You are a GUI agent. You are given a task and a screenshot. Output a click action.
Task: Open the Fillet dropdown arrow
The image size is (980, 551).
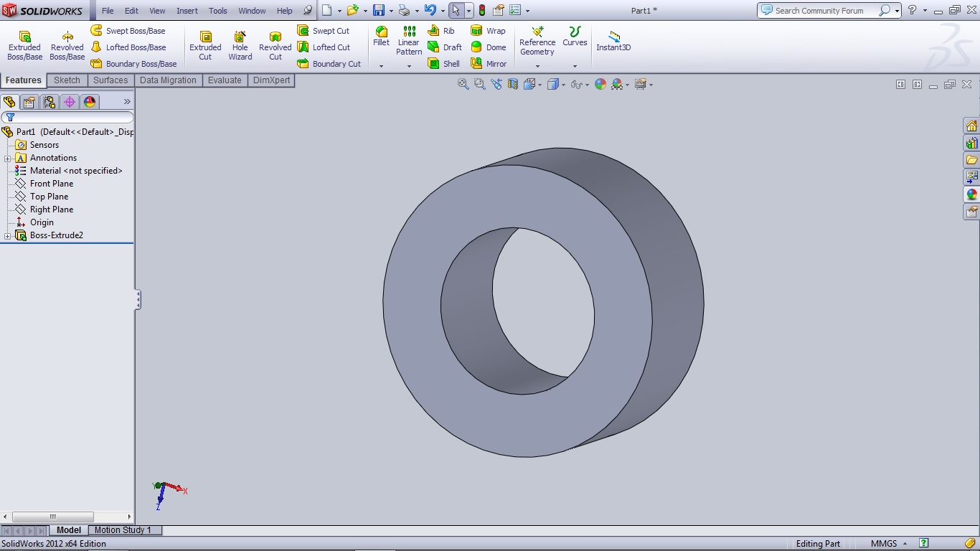pos(382,66)
